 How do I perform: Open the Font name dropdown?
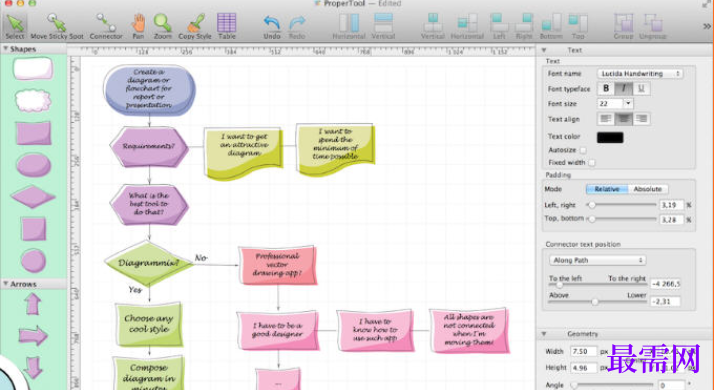[640, 73]
